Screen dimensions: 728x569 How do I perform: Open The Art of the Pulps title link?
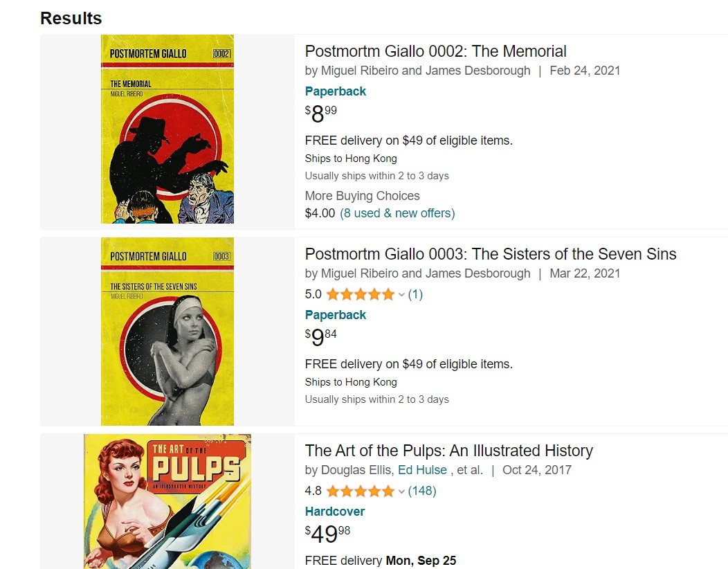(x=448, y=451)
